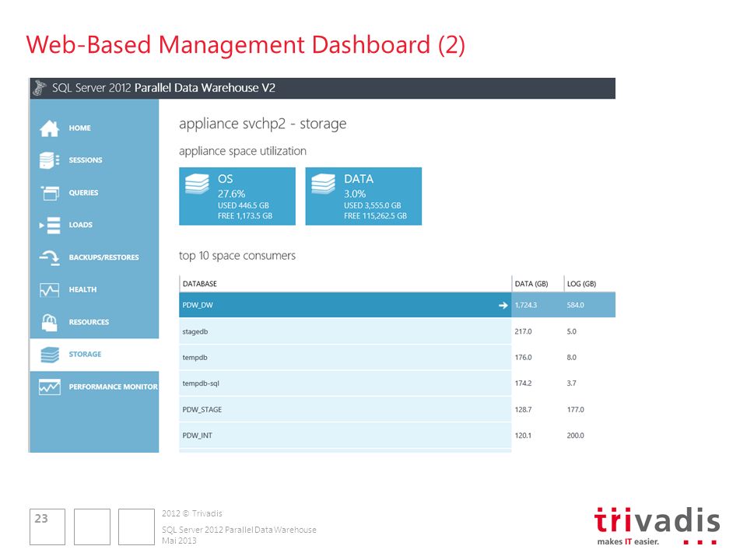Open the Backups/Restores arrow icon
Image resolution: width=747 pixels, height=560 pixels.
[50, 257]
